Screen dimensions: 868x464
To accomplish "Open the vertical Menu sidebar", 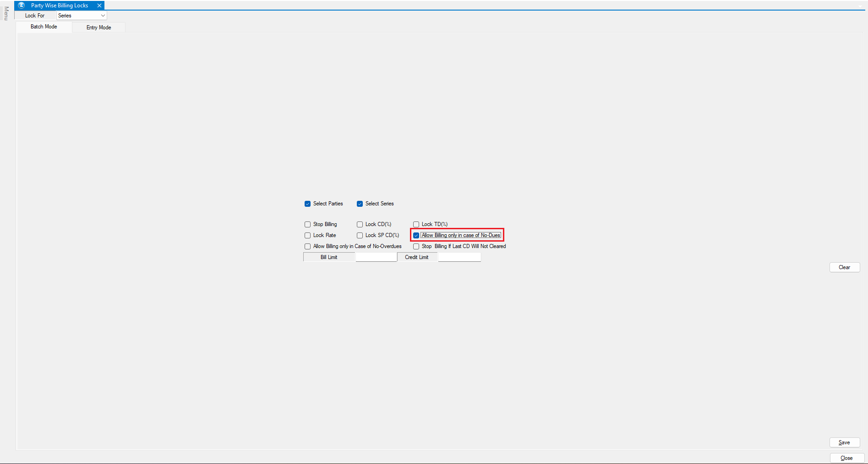I will click(6, 13).
